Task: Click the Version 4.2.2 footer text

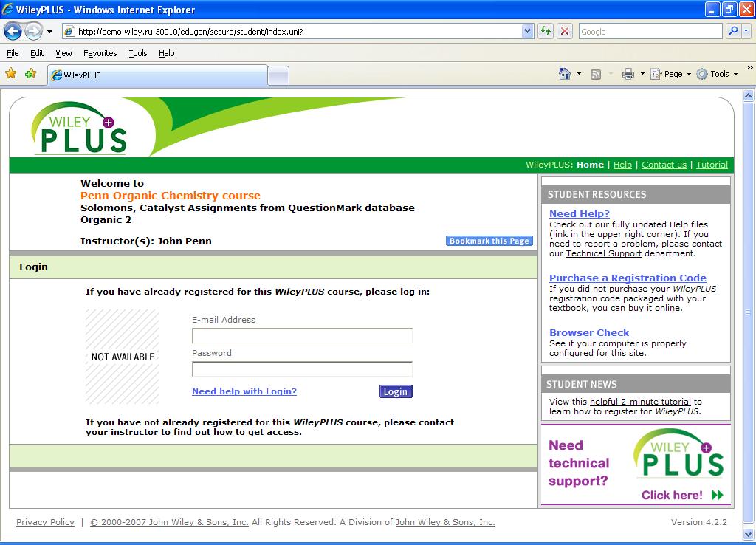Action: point(698,522)
